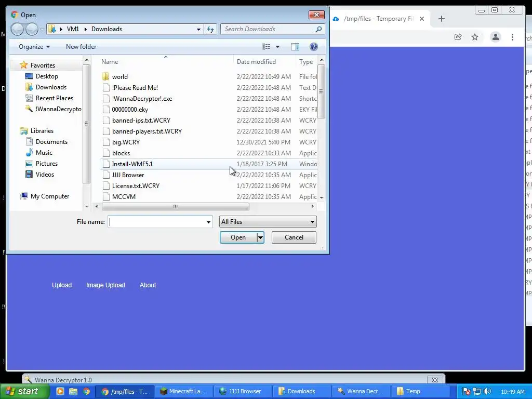Select My Computer in navigation pane
This screenshot has width=532, height=399.
pyautogui.click(x=49, y=196)
